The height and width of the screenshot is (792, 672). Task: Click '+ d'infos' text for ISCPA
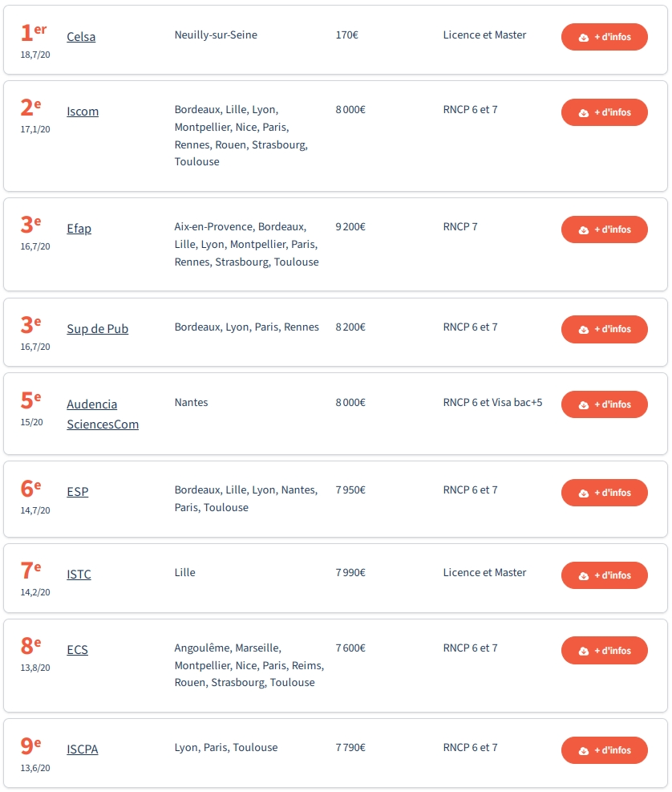pos(613,750)
